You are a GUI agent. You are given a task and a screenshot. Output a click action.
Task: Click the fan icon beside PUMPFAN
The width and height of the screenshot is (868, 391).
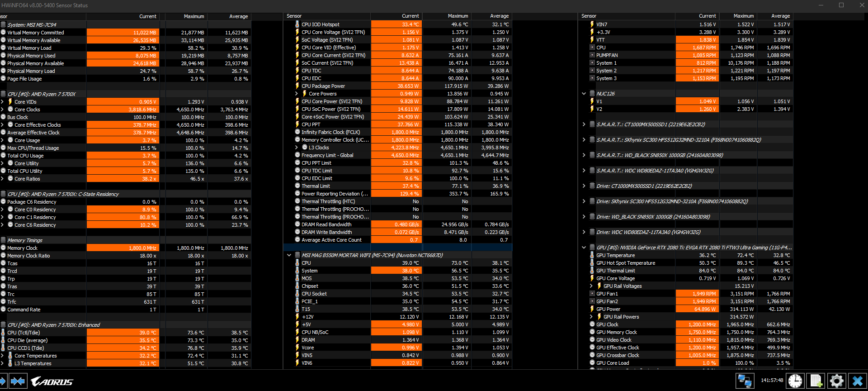coord(592,55)
